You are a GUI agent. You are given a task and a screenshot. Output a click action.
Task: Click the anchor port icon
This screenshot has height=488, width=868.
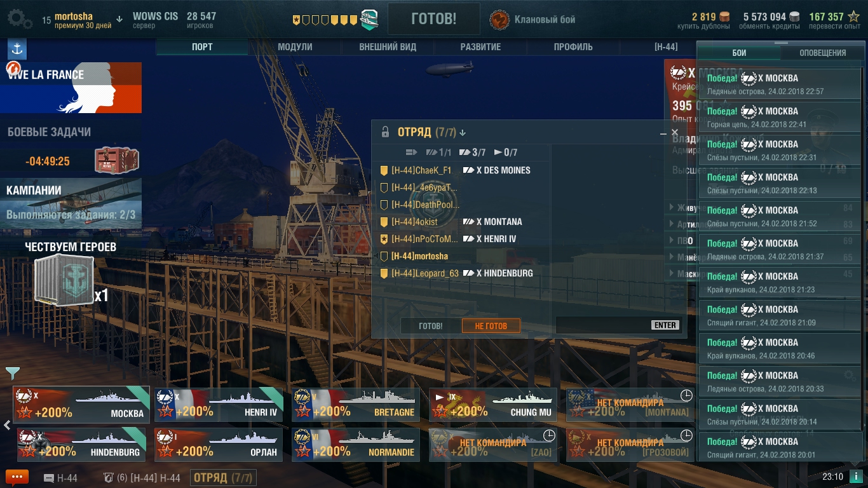[17, 49]
